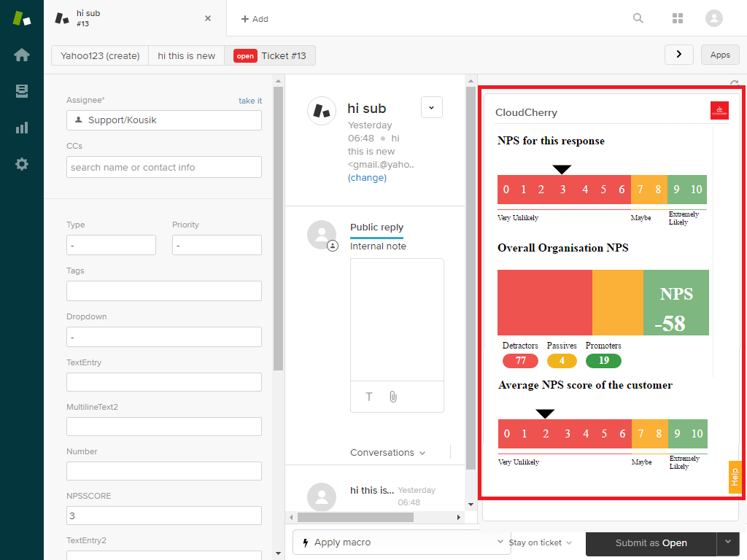
Task: Click the CCs search input field
Action: pyautogui.click(x=164, y=167)
